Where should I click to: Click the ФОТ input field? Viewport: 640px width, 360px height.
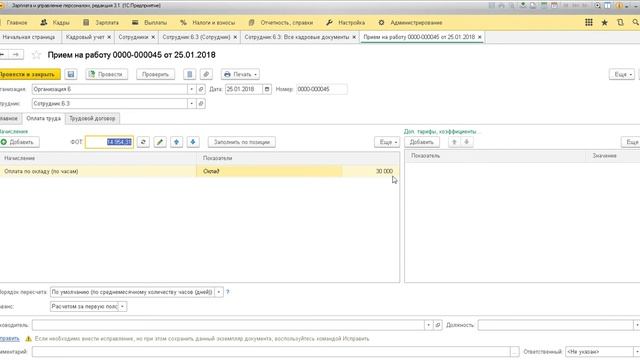point(109,142)
